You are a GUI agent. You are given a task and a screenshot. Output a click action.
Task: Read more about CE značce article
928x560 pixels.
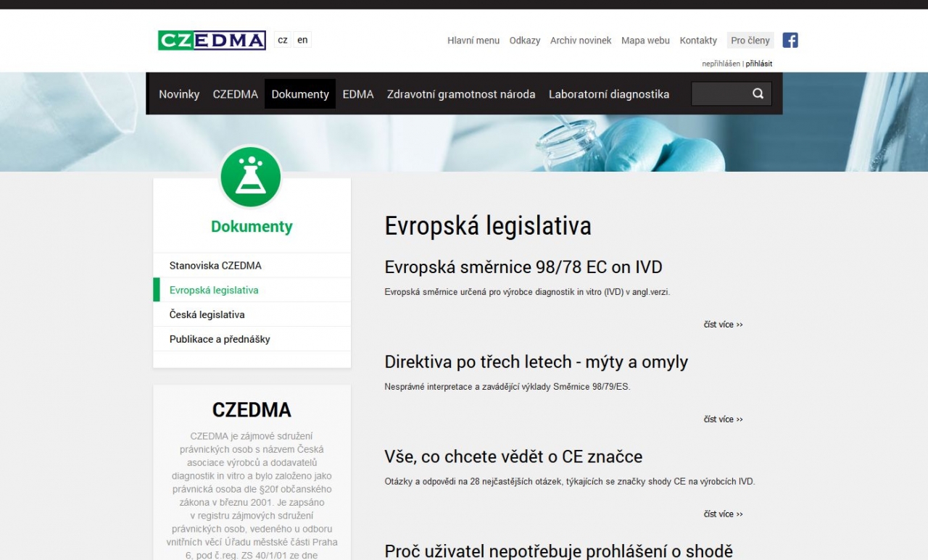[x=723, y=514]
